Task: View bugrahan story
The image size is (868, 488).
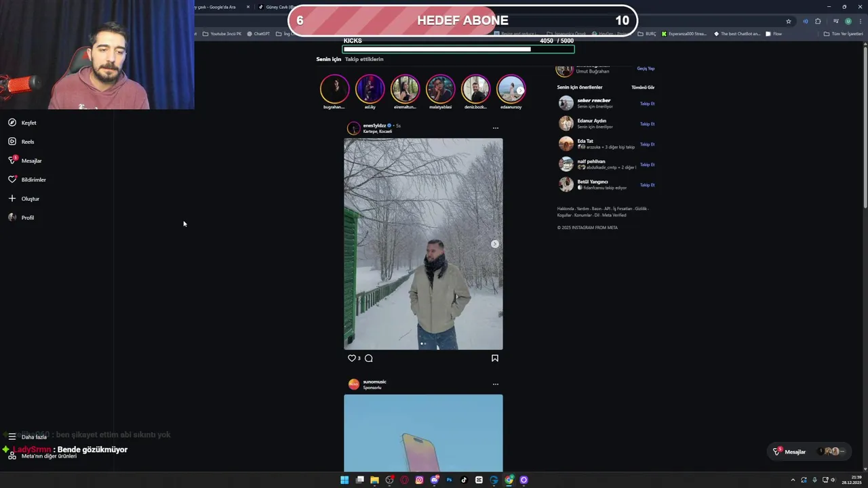Action: point(334,89)
